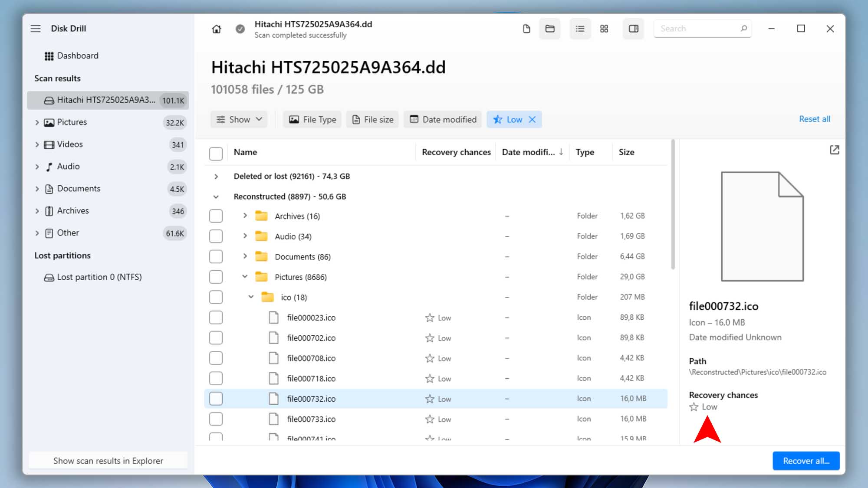Toggle the preview panel icon
The width and height of the screenshot is (868, 488).
pyautogui.click(x=634, y=29)
